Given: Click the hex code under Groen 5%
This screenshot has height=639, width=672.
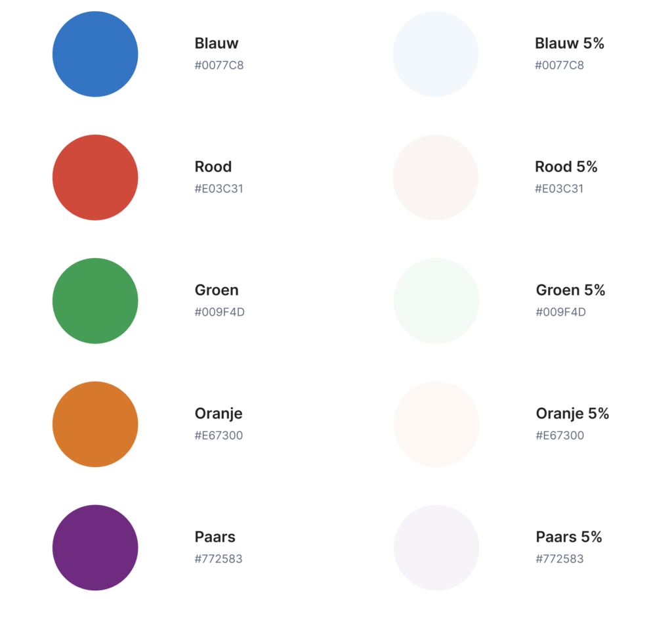Looking at the screenshot, I should [x=560, y=312].
